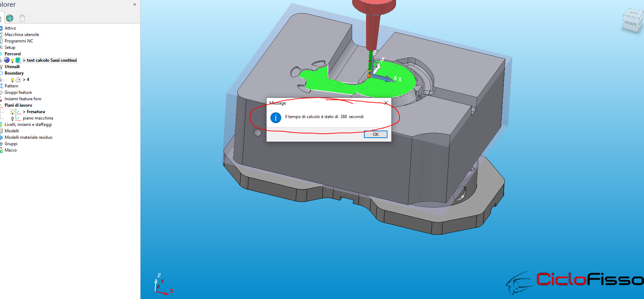Click the boundary shape icon beside 4

click(x=18, y=80)
